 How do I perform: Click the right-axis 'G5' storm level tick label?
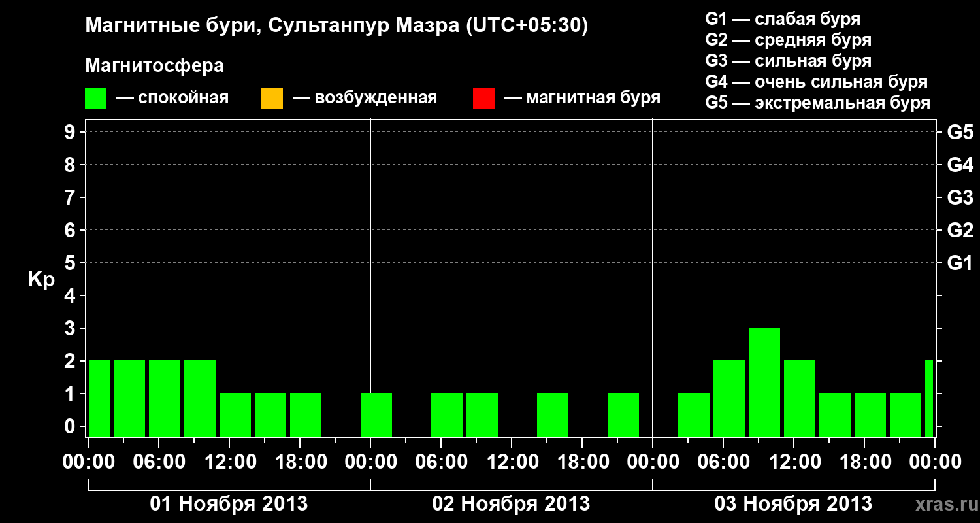(x=960, y=132)
